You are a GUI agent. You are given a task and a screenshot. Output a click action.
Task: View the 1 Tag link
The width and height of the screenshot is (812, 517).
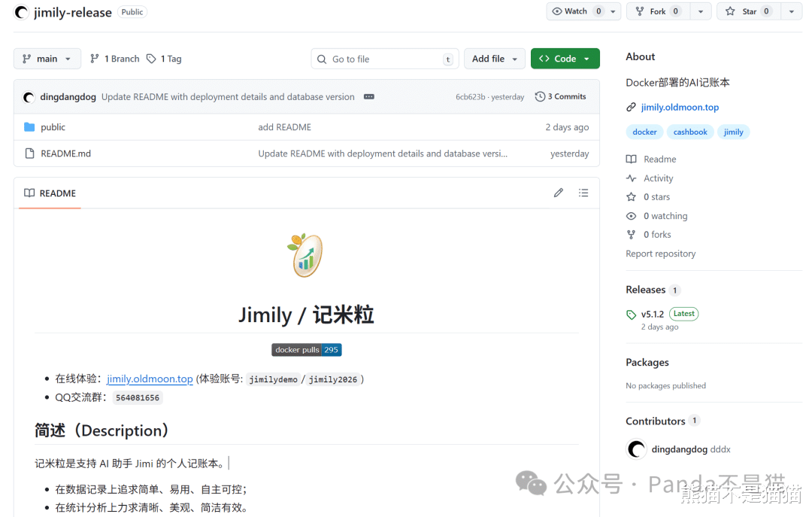point(164,59)
